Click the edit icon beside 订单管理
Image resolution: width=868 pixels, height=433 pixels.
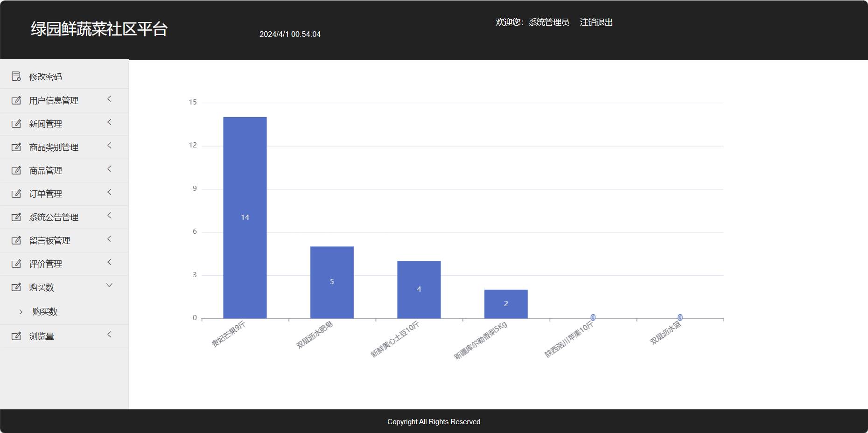(16, 194)
